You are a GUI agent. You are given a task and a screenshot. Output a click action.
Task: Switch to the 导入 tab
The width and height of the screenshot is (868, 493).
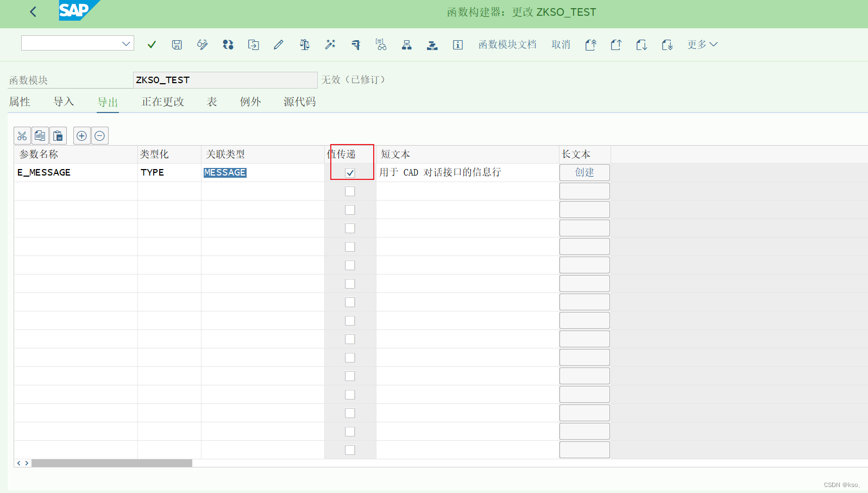[64, 102]
